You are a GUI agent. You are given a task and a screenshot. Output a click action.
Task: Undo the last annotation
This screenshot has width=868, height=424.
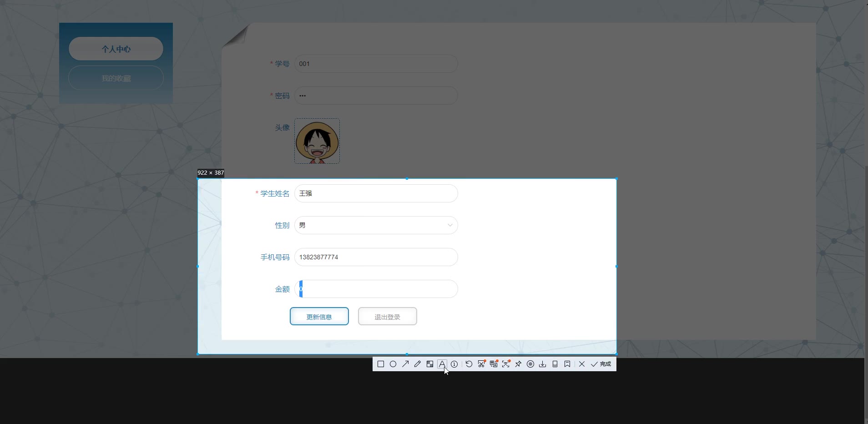coord(469,364)
